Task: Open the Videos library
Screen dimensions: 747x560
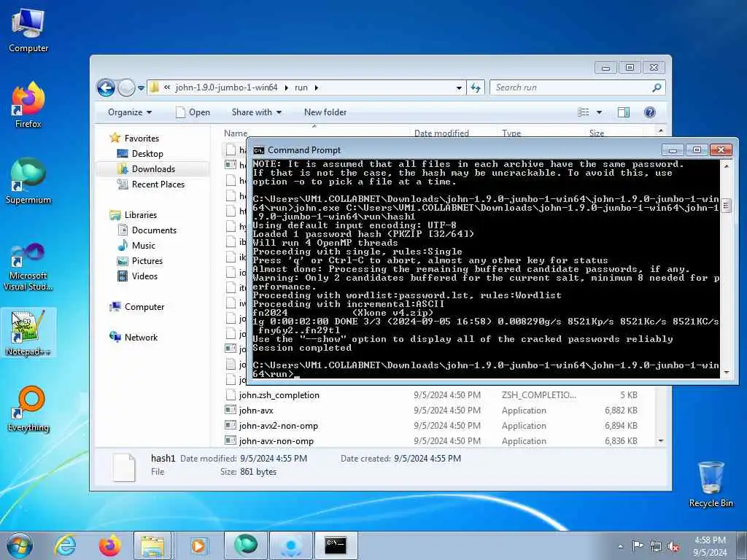Action: (x=144, y=276)
